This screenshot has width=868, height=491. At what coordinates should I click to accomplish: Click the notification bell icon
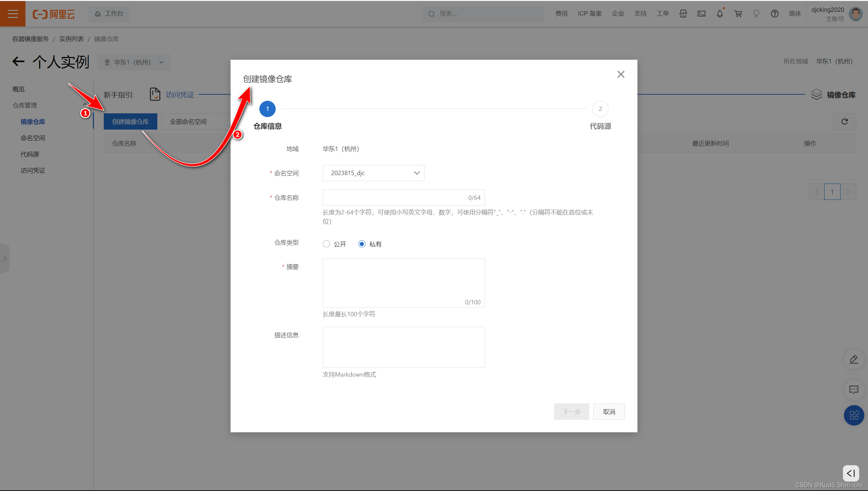coord(719,14)
